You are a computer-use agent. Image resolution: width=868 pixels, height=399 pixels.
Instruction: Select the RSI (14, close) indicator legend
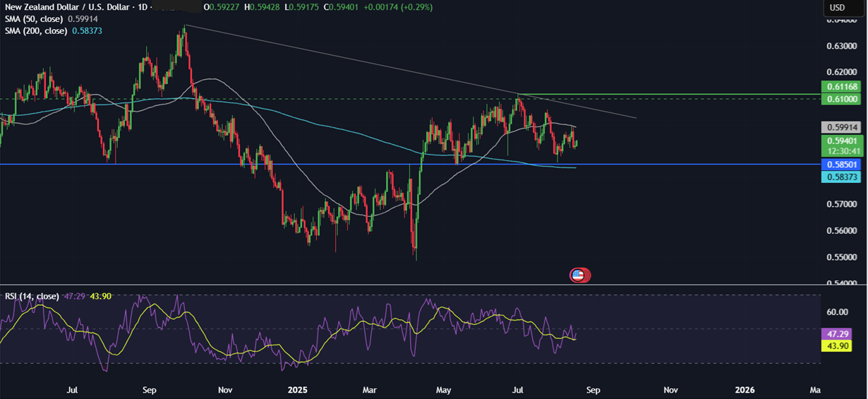coord(32,296)
